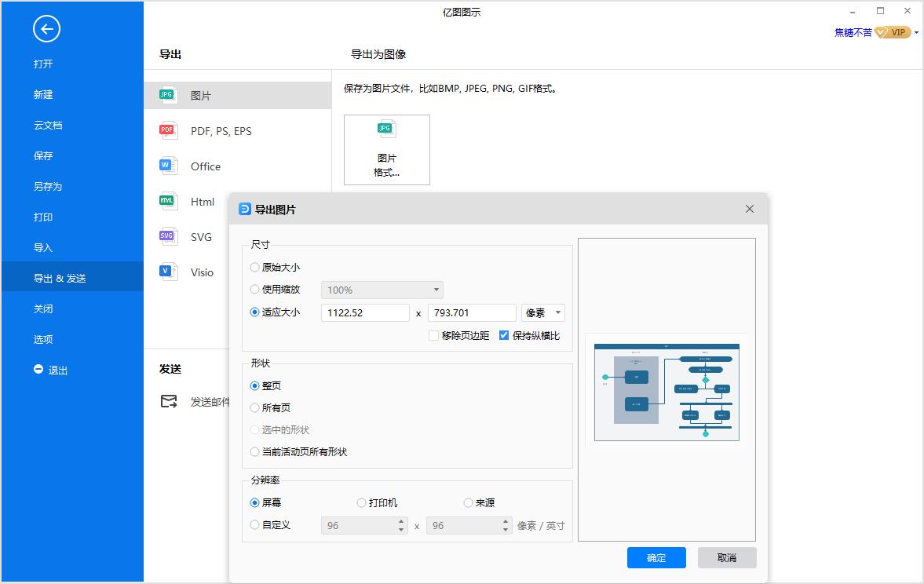This screenshot has width=924, height=584.
Task: Expand the VIP dropdown arrow
Action: tap(915, 32)
